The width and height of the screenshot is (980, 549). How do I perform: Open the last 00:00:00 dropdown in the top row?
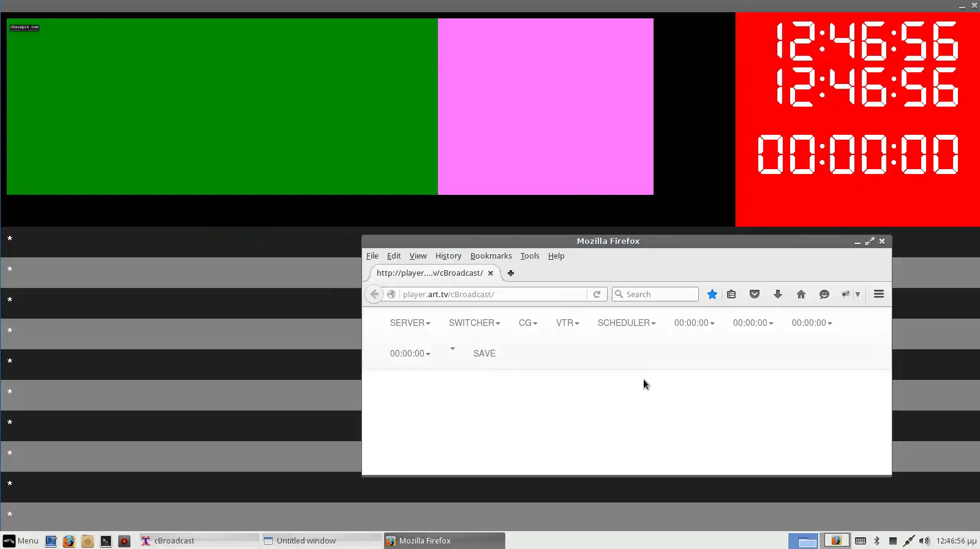pyautogui.click(x=812, y=323)
